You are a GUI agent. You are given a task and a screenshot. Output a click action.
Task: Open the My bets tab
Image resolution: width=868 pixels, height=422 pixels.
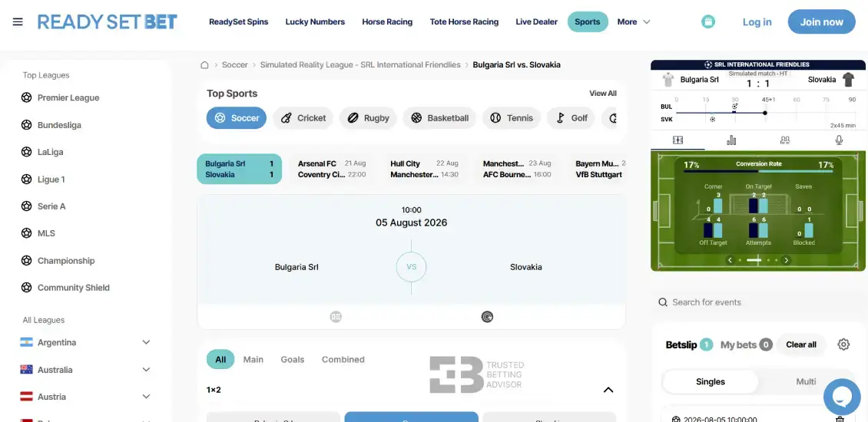click(746, 345)
